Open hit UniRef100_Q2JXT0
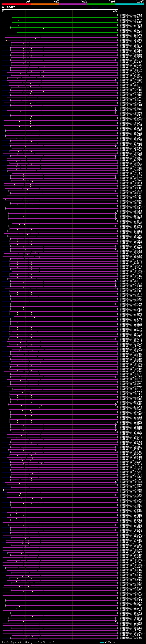Image resolution: width=146 pixels, height=644 pixels. (131, 17)
